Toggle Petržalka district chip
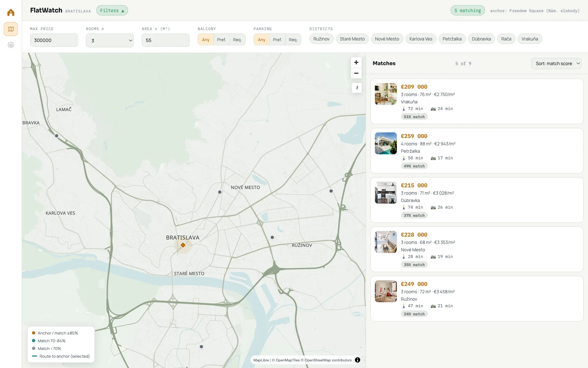The height and width of the screenshot is (368, 588). 452,39
